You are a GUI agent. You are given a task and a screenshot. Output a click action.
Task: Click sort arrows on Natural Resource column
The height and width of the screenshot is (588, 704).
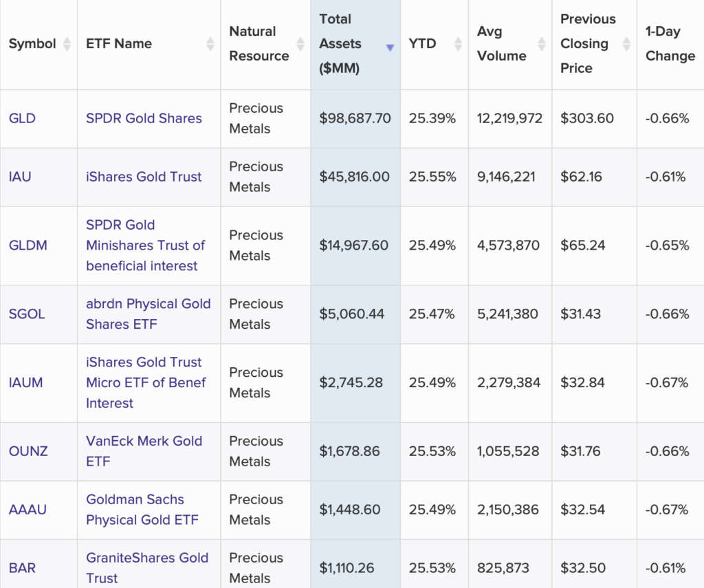point(300,44)
